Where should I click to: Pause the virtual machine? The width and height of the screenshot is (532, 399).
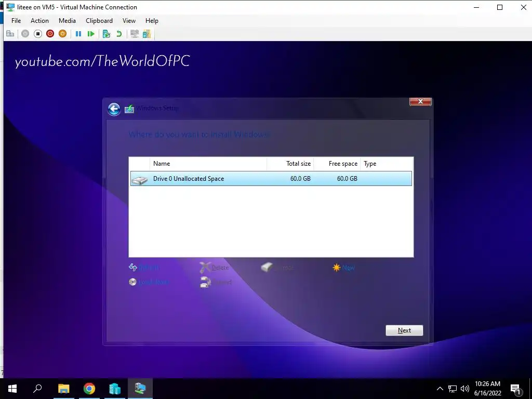[78, 34]
